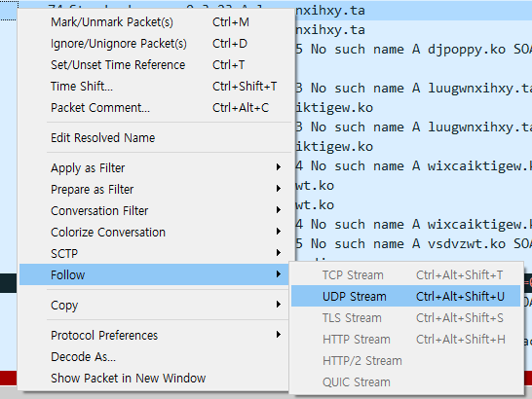The height and width of the screenshot is (399, 532).
Task: Expand Prepare as Filter submenu
Action: (154, 190)
